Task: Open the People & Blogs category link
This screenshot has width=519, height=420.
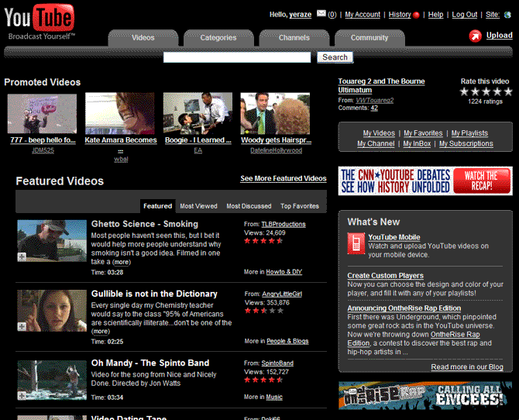Action: tap(287, 341)
